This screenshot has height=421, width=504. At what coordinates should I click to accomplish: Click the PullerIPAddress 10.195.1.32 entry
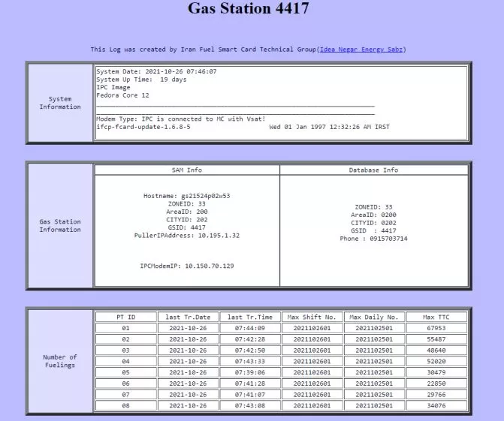click(x=186, y=235)
